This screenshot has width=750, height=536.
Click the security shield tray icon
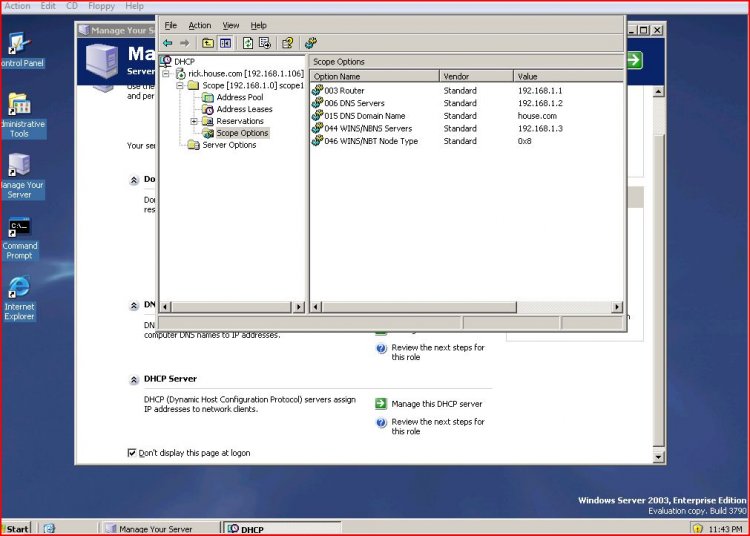point(697,528)
